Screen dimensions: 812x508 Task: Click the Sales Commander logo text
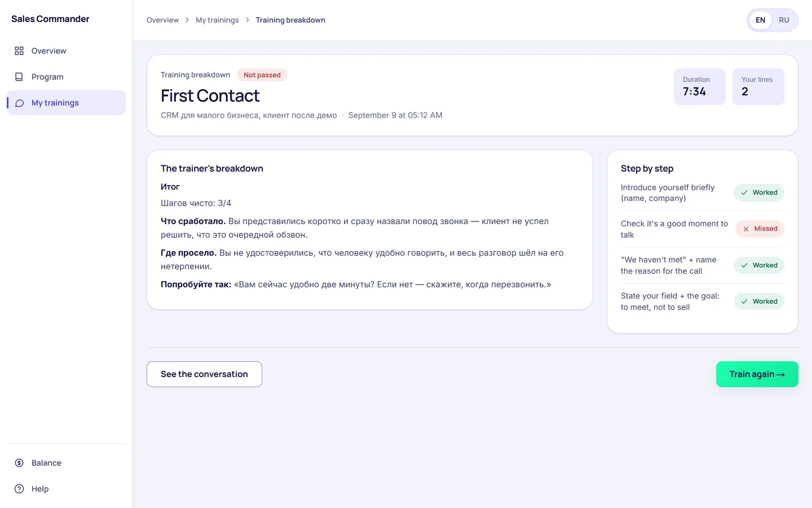coord(50,19)
